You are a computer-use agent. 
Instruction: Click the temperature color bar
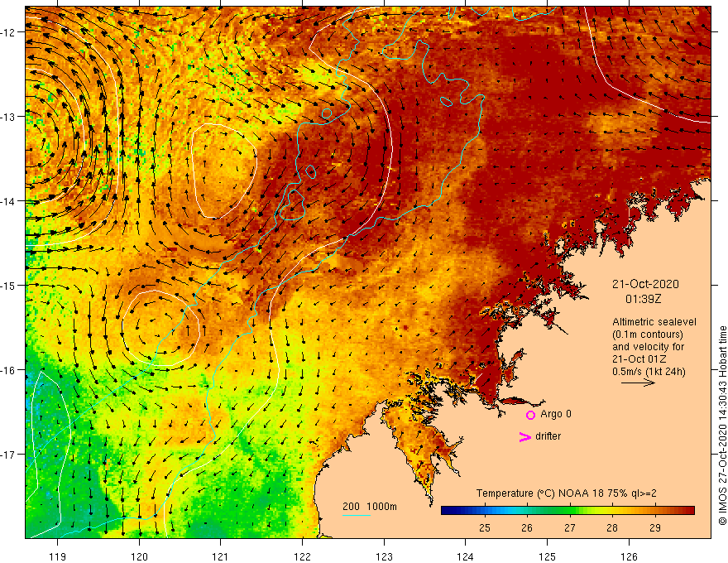tap(568, 511)
